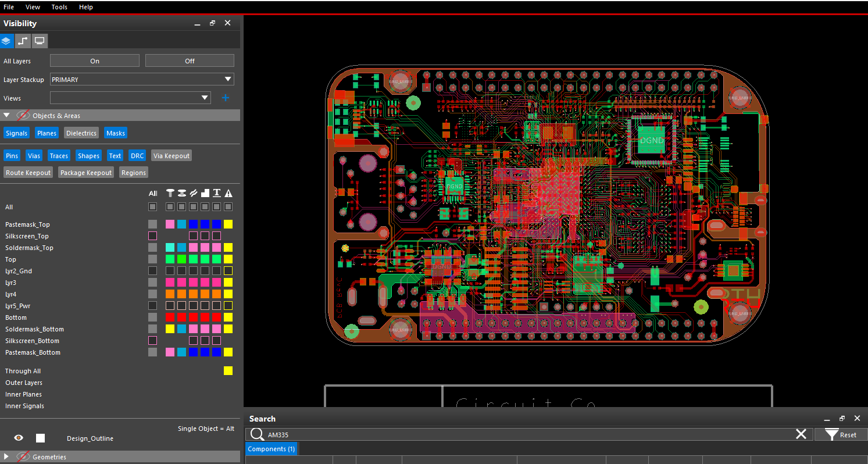Click the Pins column header icon
Screen dimensions: 868x464
click(x=170, y=193)
